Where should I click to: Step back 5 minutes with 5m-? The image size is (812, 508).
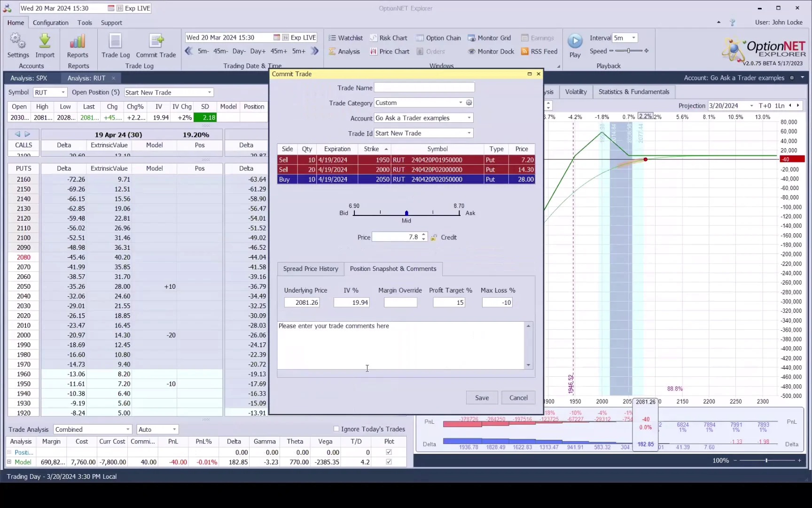tap(203, 51)
